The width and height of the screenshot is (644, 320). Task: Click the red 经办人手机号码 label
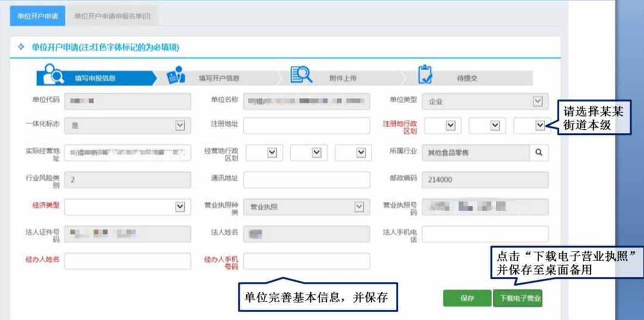[221, 263]
